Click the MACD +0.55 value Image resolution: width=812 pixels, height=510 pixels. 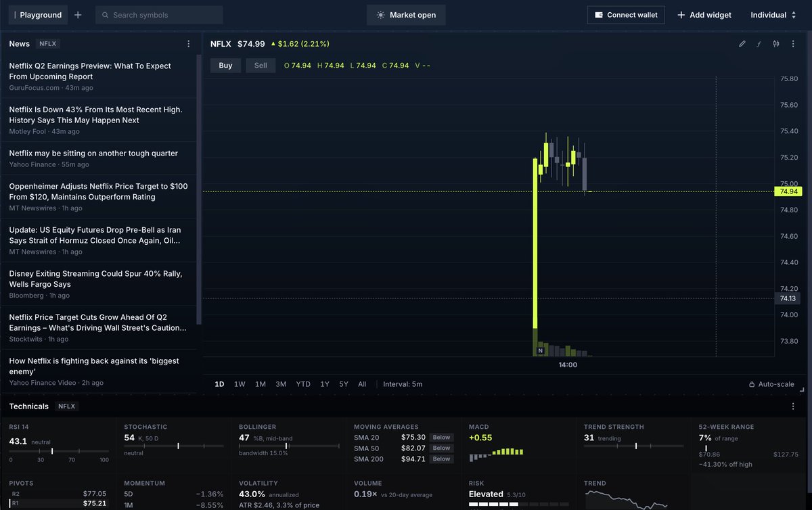coord(480,438)
